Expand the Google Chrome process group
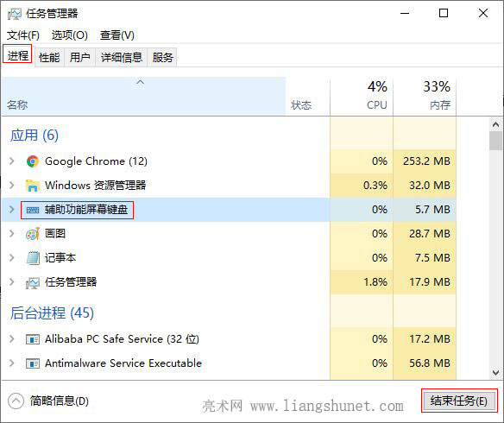The height and width of the screenshot is (423, 504). pyautogui.click(x=12, y=161)
